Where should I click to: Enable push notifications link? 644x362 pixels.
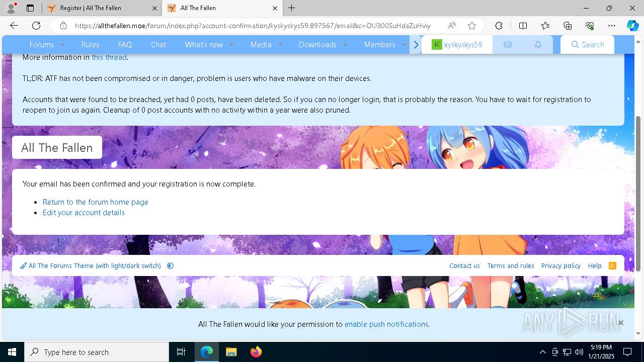point(386,324)
